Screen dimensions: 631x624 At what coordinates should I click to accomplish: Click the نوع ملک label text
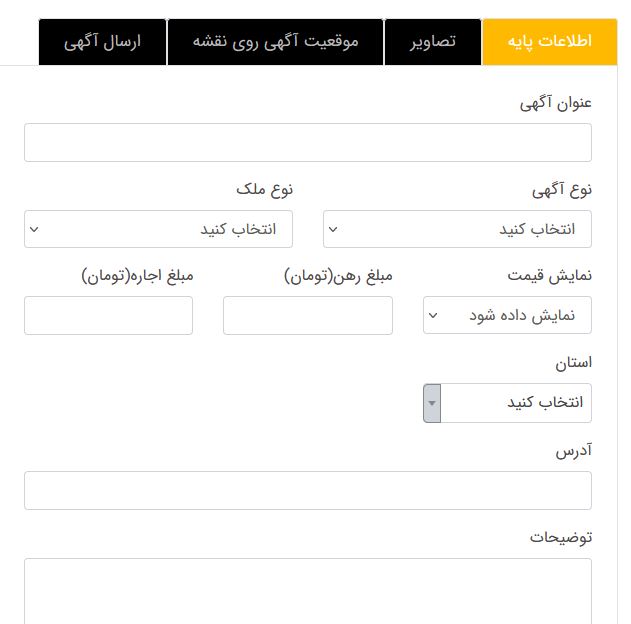click(264, 190)
